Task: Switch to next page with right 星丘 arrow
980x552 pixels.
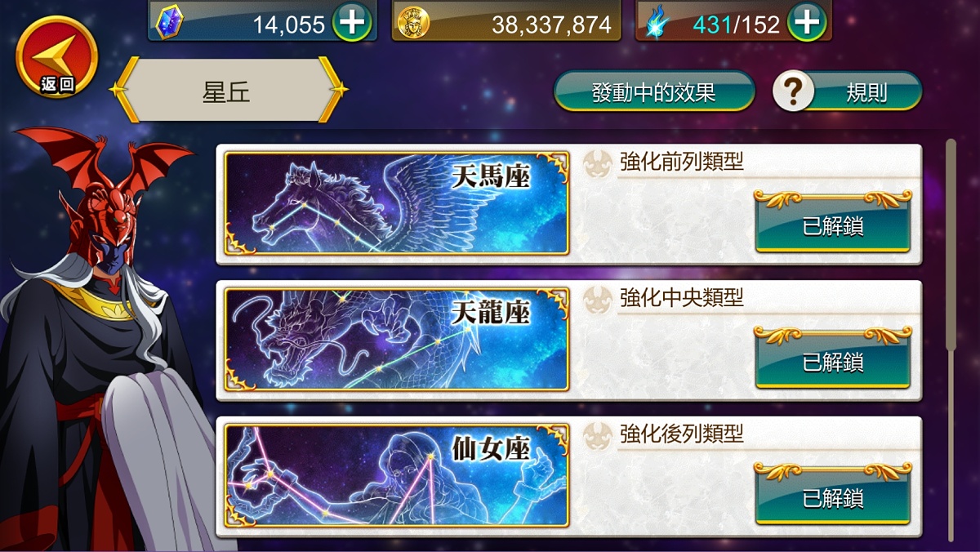Action: [x=333, y=90]
